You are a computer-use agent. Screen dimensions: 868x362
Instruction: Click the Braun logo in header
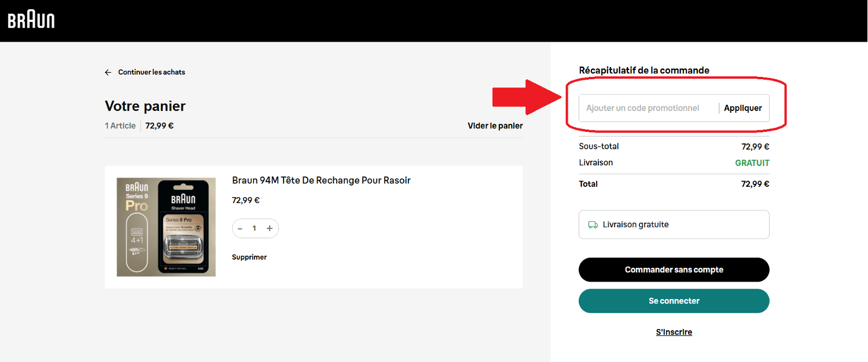31,20
